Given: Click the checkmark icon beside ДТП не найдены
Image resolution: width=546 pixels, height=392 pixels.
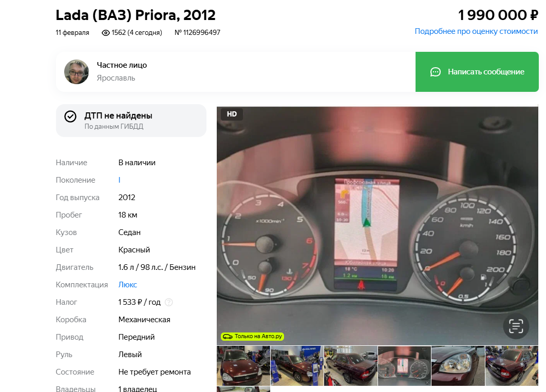Looking at the screenshot, I should (x=70, y=116).
